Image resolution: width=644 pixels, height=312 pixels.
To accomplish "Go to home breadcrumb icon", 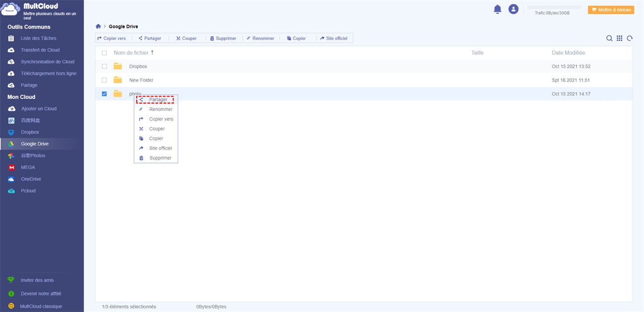I will tap(98, 26).
